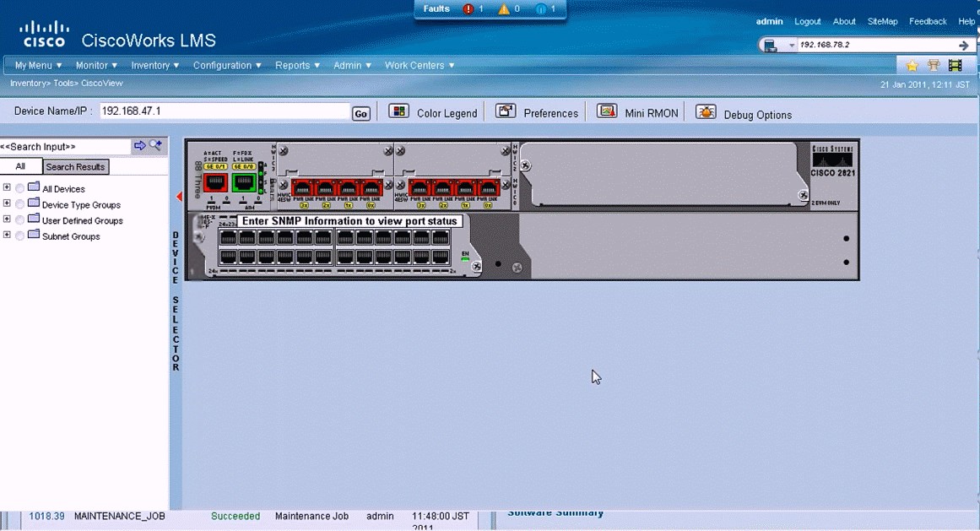Click the orange warning faults icon

coord(504,8)
